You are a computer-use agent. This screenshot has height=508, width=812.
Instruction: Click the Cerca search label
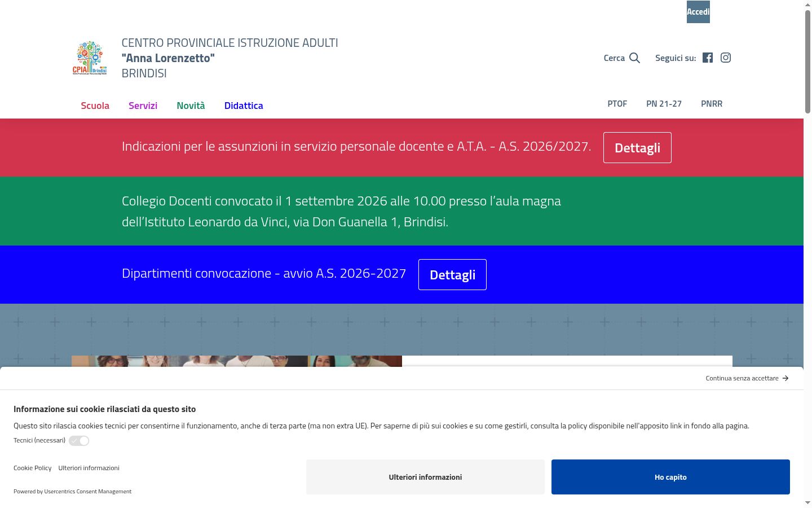point(614,58)
